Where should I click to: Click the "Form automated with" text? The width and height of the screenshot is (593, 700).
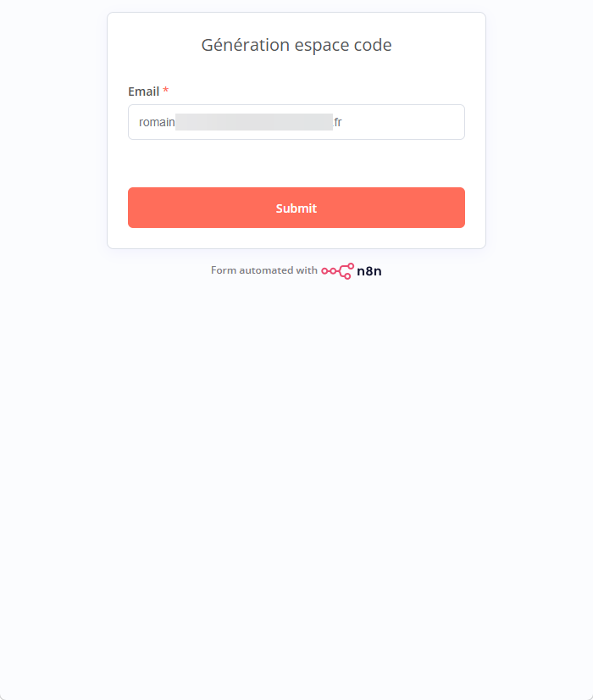[263, 270]
